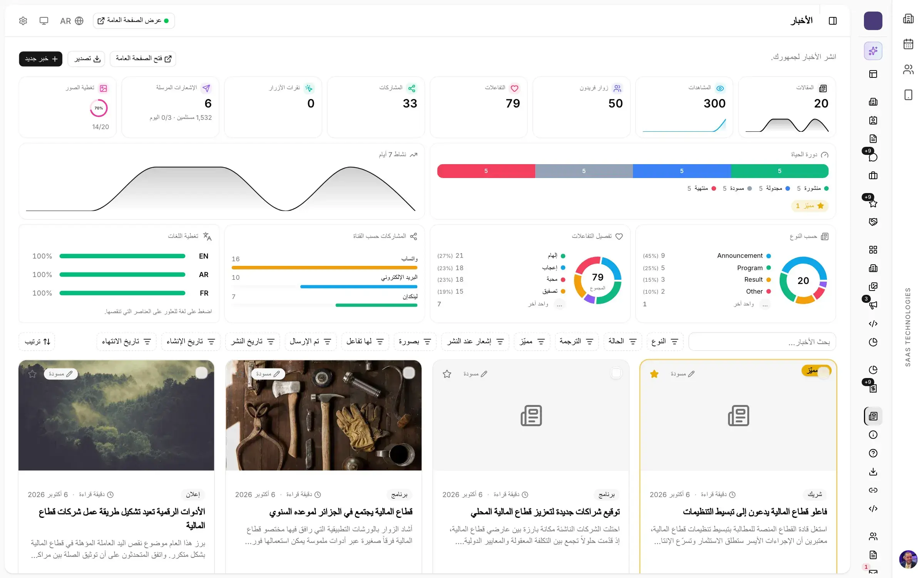This screenshot has width=924, height=578.
Task: Toggle star on توقيع شراكات جديدة card
Action: pyautogui.click(x=447, y=374)
